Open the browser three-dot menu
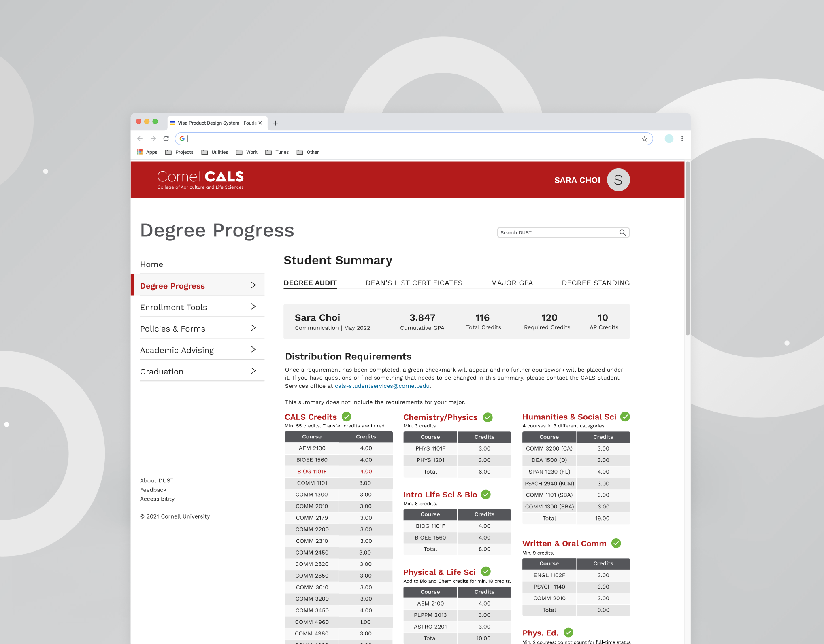This screenshot has width=824, height=644. tap(682, 139)
